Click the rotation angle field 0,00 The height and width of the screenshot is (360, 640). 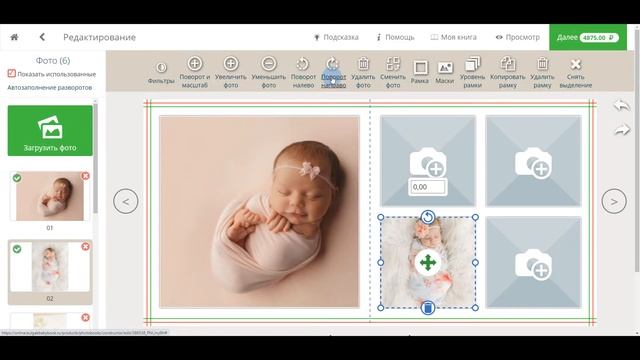click(428, 187)
